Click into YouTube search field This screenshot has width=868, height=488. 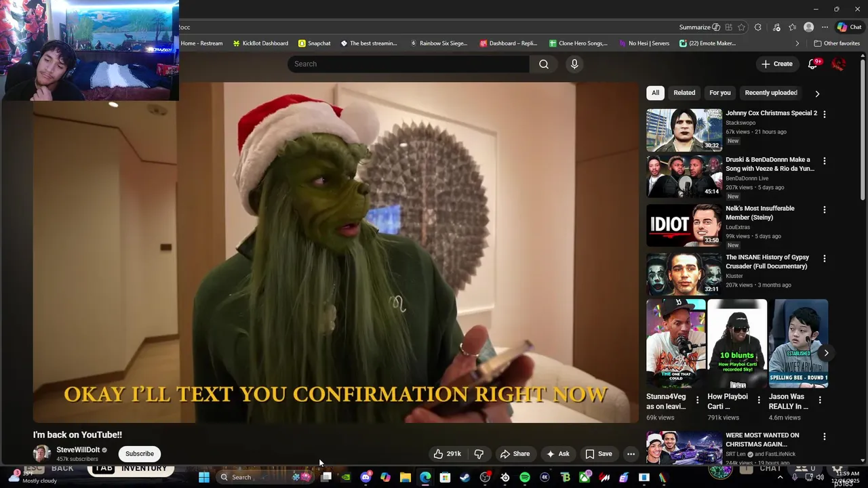coord(408,64)
